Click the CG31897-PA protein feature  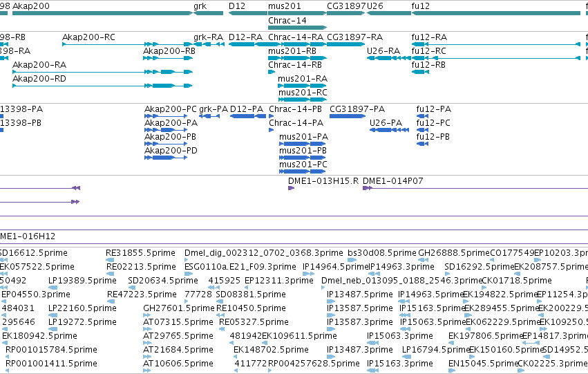pyautogui.click(x=348, y=116)
